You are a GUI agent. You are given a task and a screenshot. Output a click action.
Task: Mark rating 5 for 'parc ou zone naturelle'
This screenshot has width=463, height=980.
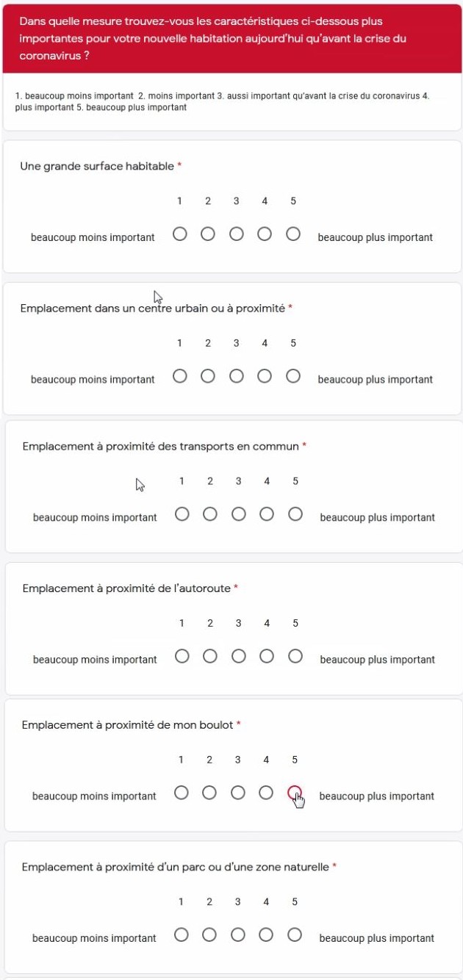point(295,935)
